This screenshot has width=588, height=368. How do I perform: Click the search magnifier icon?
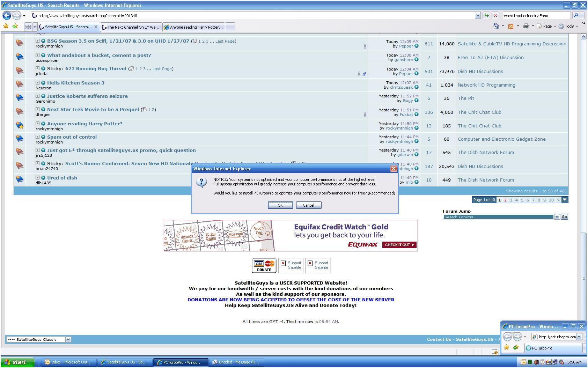click(576, 15)
